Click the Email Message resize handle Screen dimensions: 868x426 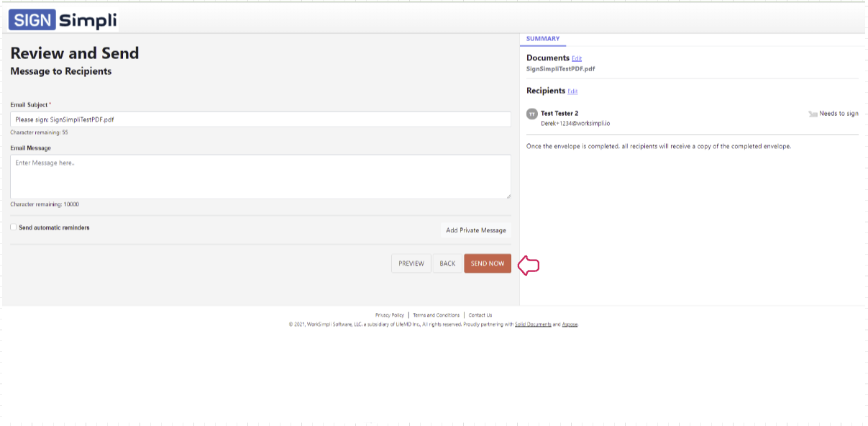[x=508, y=195]
